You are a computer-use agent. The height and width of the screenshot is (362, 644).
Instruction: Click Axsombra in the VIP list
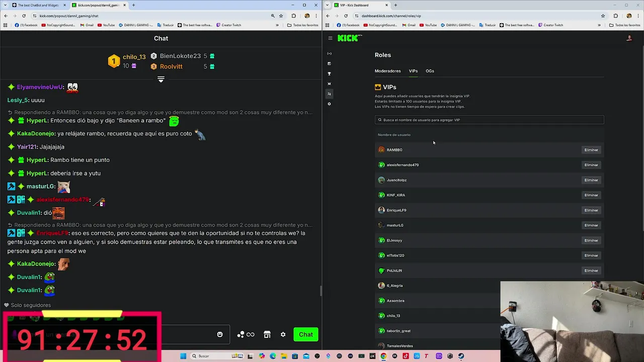coord(395,301)
